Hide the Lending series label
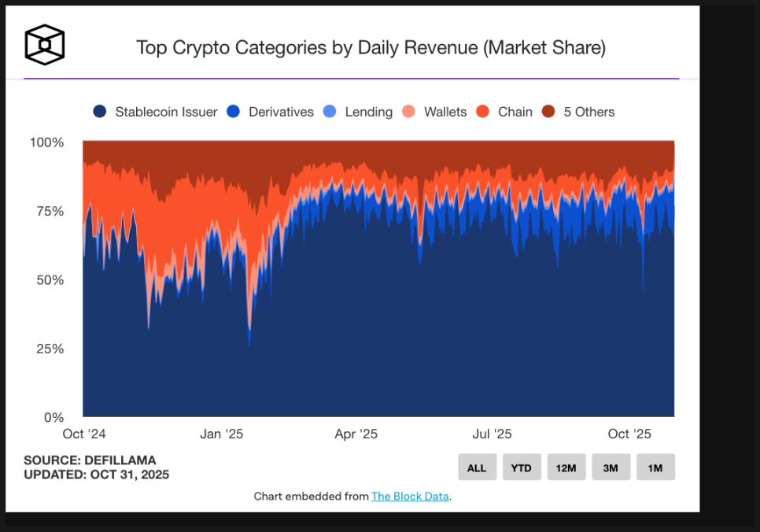 pyautogui.click(x=368, y=112)
